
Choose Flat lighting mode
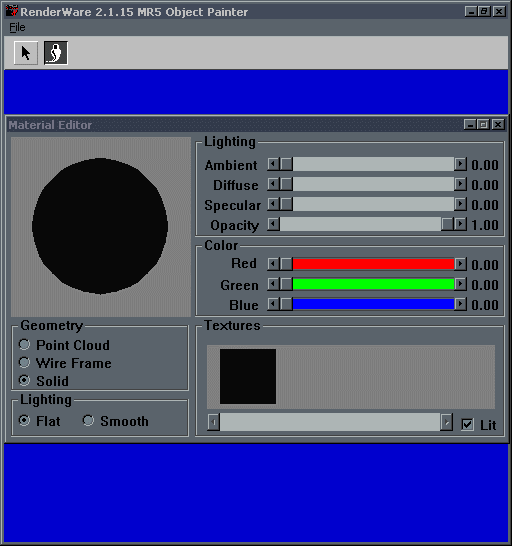39,421
